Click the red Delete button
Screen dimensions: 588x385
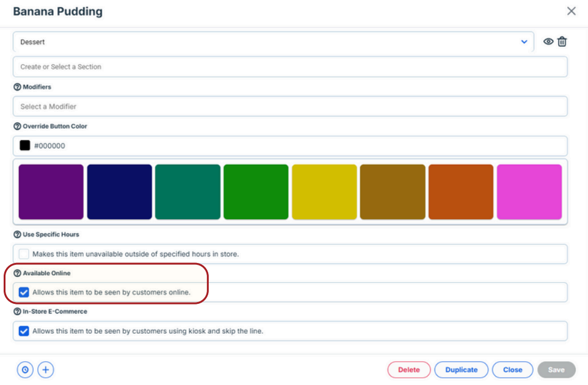click(408, 370)
